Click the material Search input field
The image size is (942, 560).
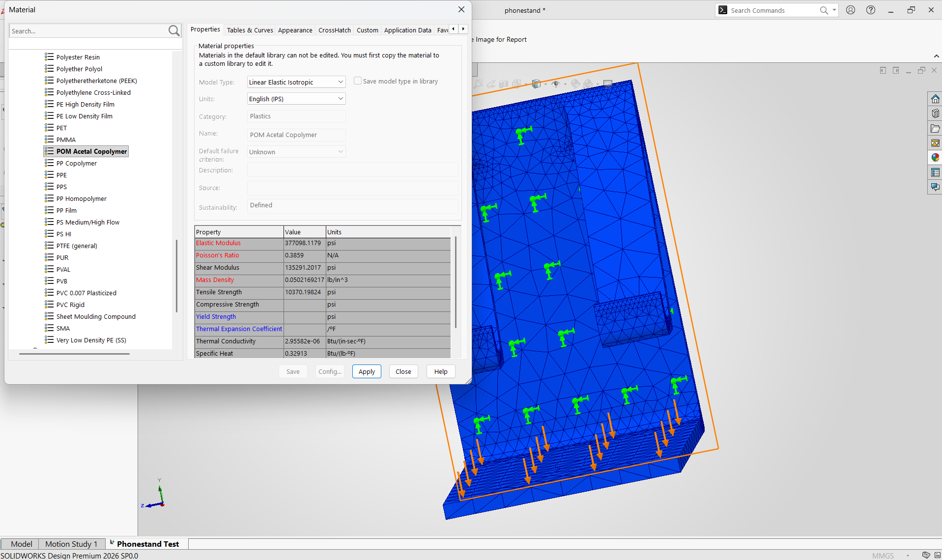point(88,31)
